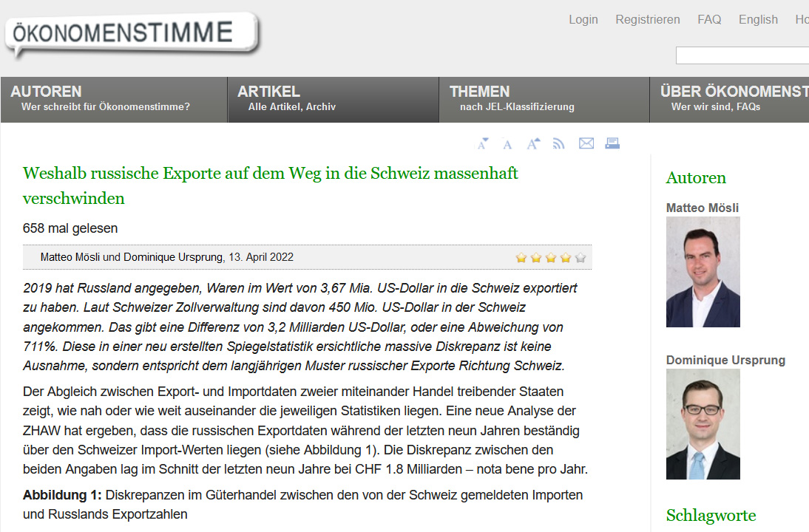Viewport: 809px width, 532px height.
Task: Rate article with first star
Action: point(521,258)
